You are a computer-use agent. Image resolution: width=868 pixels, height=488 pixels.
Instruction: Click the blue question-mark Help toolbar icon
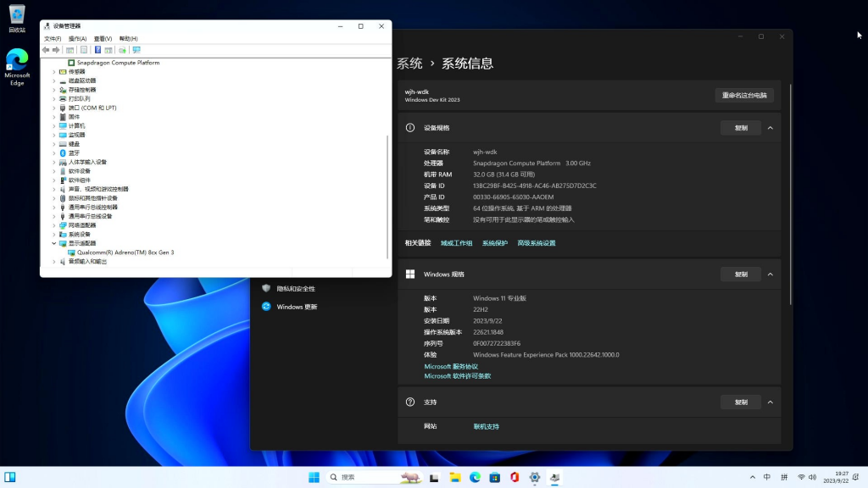coord(97,50)
